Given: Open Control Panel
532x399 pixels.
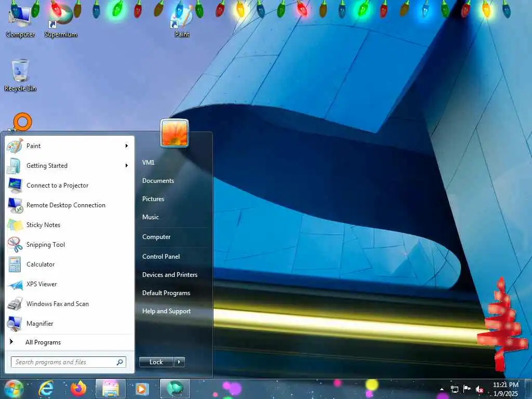Looking at the screenshot, I should click(x=161, y=257).
